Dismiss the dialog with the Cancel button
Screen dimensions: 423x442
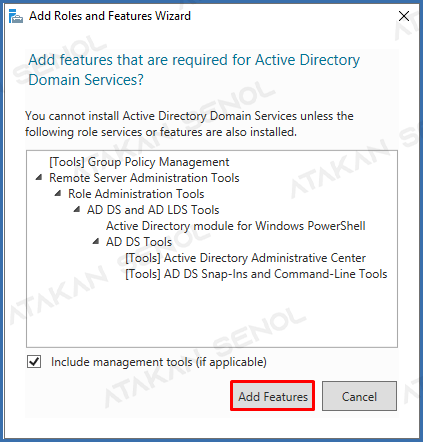point(359,396)
